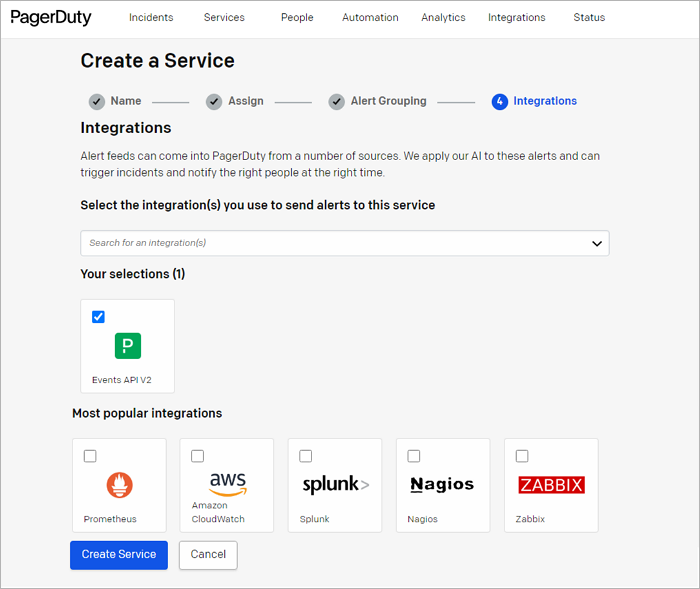Open the Automation menu
The image size is (700, 589).
pyautogui.click(x=370, y=17)
